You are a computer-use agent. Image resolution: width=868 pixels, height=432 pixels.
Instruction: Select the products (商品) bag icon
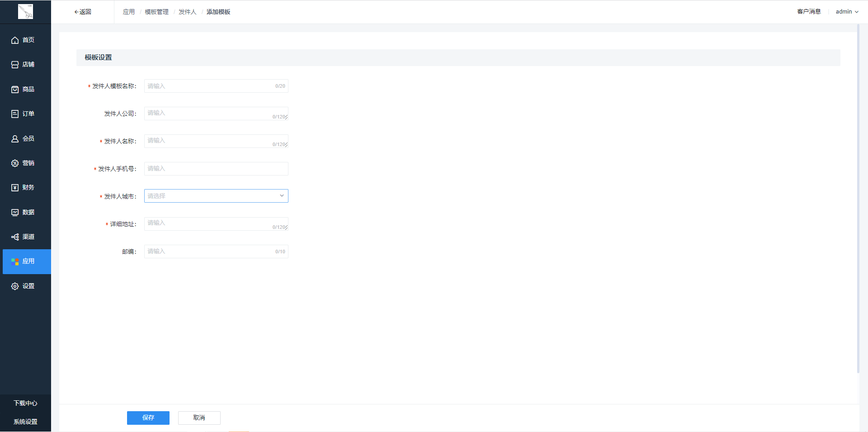point(15,90)
